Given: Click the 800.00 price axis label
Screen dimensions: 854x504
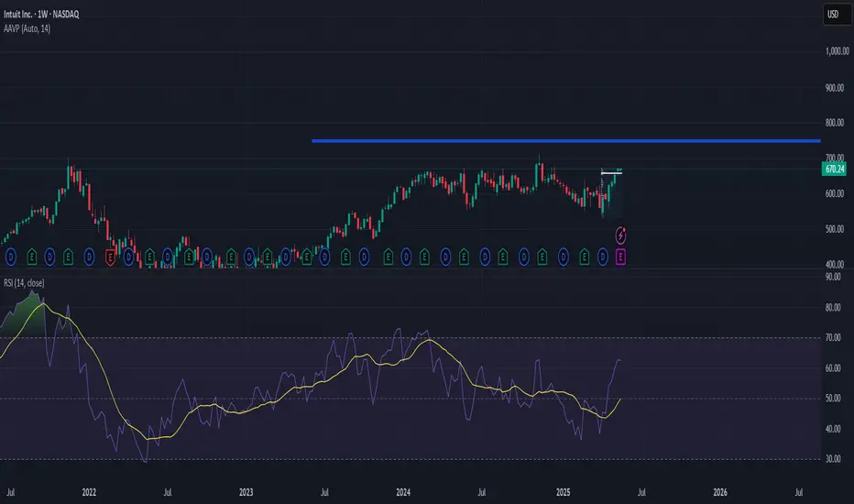Looking at the screenshot, I should (835, 123).
